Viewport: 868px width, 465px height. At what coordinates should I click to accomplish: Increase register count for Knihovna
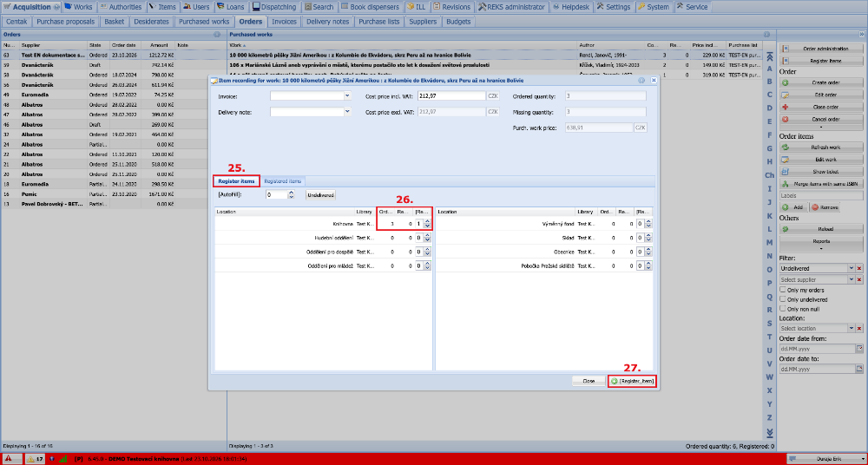pos(427,221)
